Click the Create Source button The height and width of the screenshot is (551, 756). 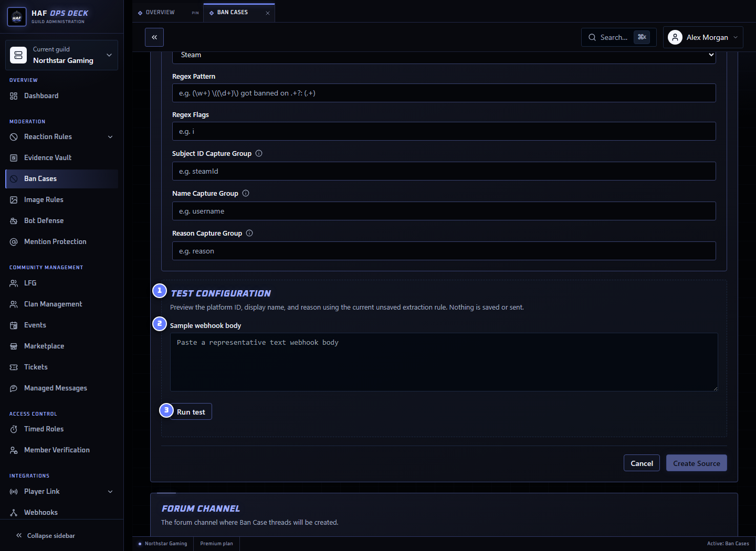(697, 463)
